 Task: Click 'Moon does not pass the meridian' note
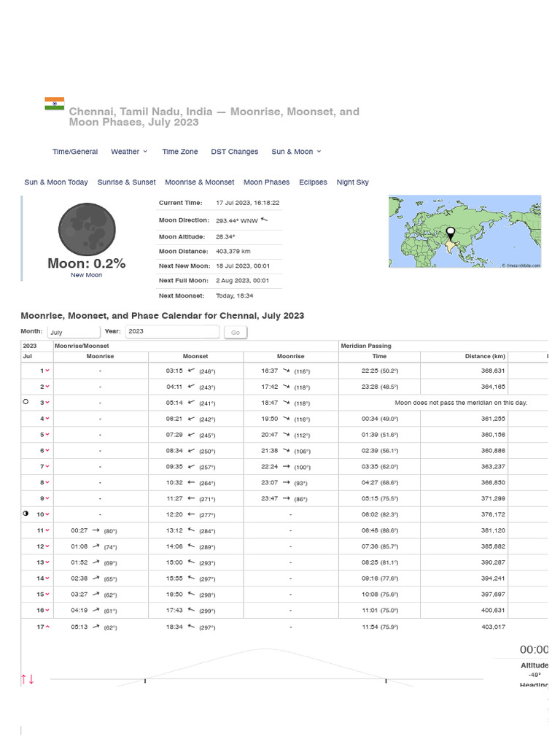[461, 403]
